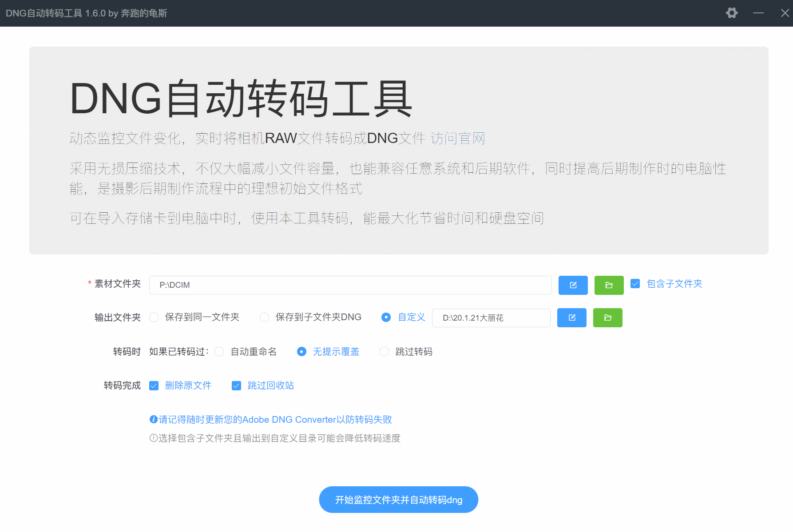Screen dimensions: 793x532
Task: Choose 保存到子文件夹DNG output option
Action: tap(265, 317)
